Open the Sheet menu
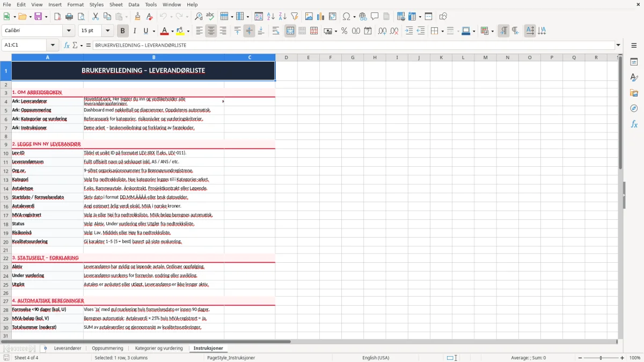 pos(116,4)
